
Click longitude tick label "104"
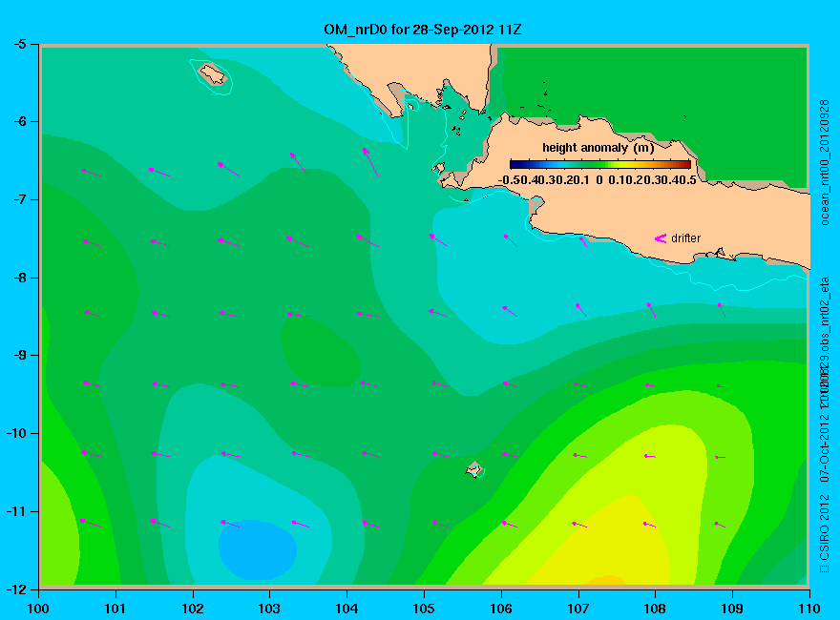coord(346,609)
